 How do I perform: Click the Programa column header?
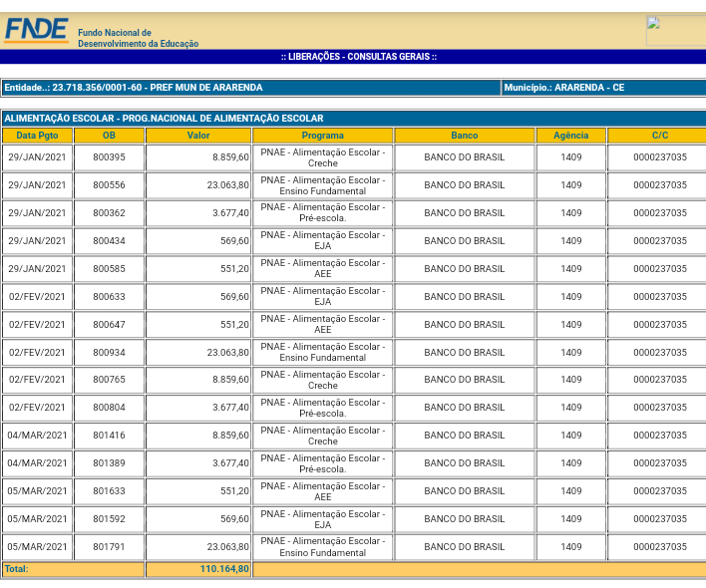(x=322, y=136)
